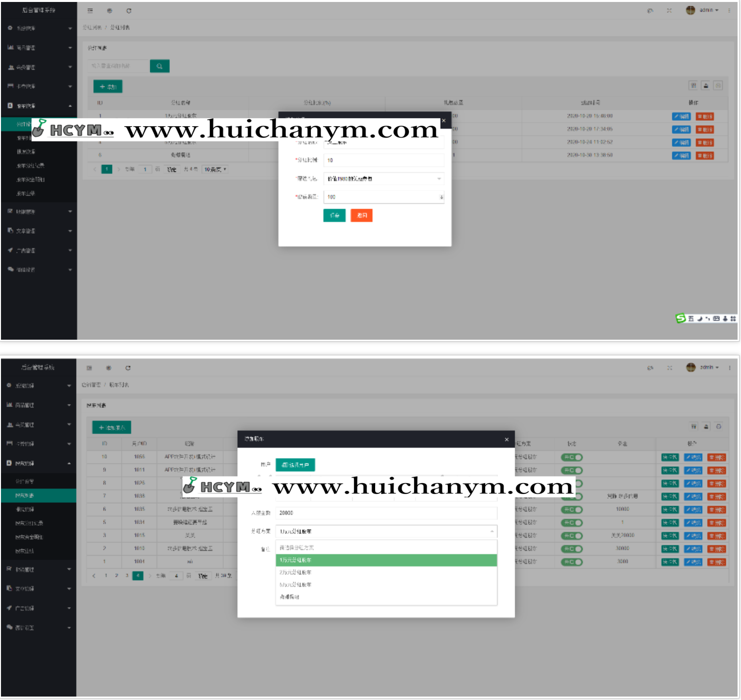Image resolution: width=741 pixels, height=700 pixels.
Task: Toggle status switch for row ID 3
Action: point(572,536)
